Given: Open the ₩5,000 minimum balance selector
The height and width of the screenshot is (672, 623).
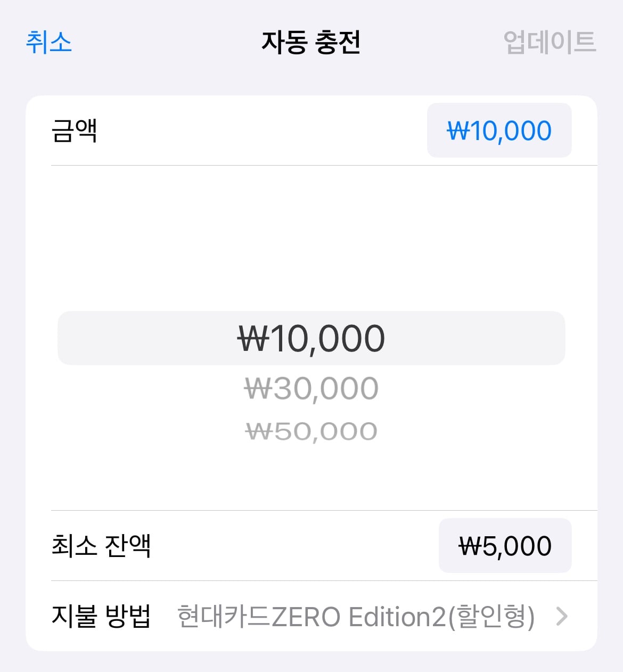Looking at the screenshot, I should (504, 546).
